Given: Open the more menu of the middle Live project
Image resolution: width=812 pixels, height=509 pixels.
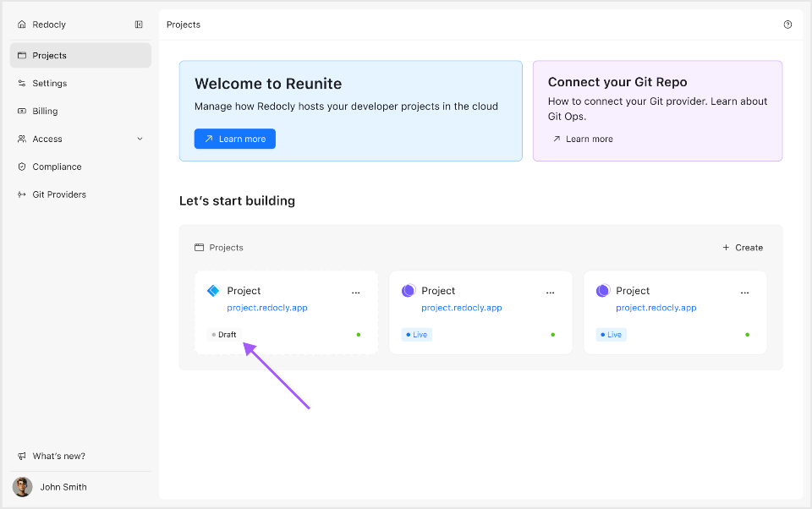Looking at the screenshot, I should click(x=550, y=293).
